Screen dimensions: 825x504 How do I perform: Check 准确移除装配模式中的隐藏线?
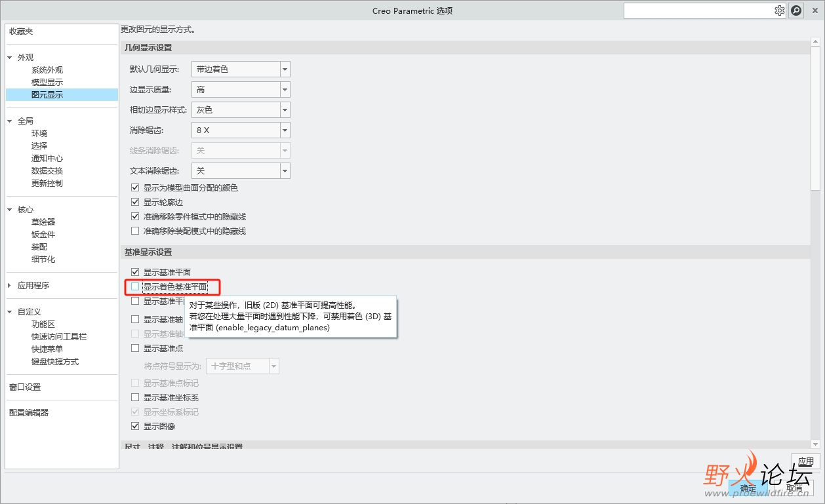point(134,231)
